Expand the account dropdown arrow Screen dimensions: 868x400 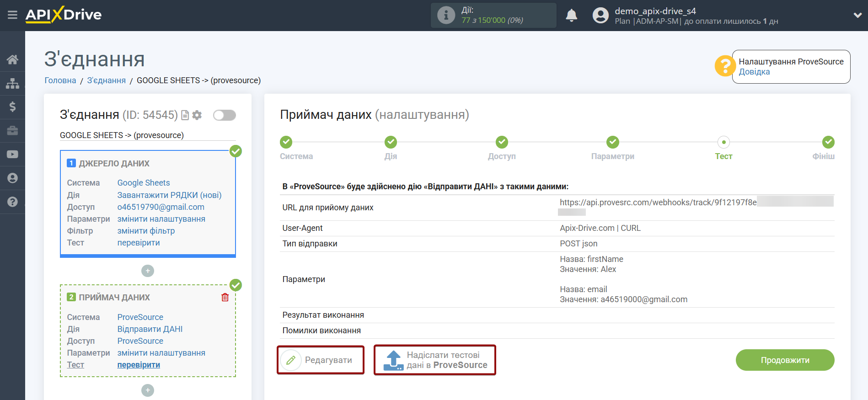(x=857, y=15)
